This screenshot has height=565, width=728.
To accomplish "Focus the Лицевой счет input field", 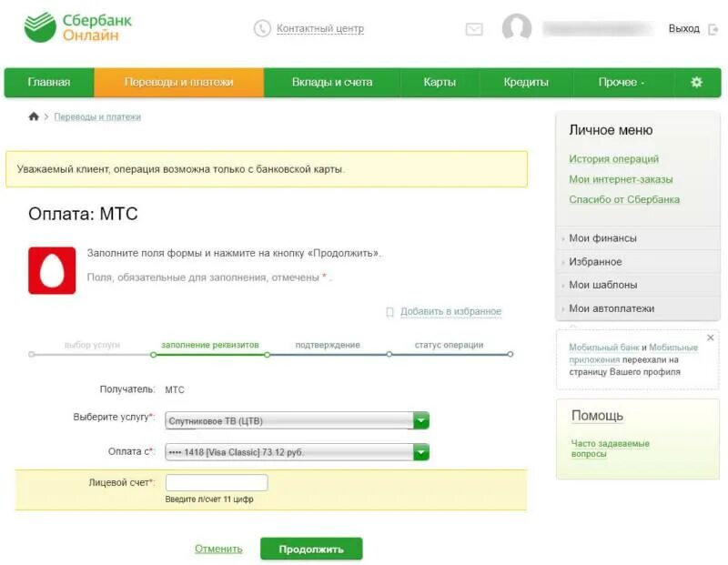I will pos(217,482).
